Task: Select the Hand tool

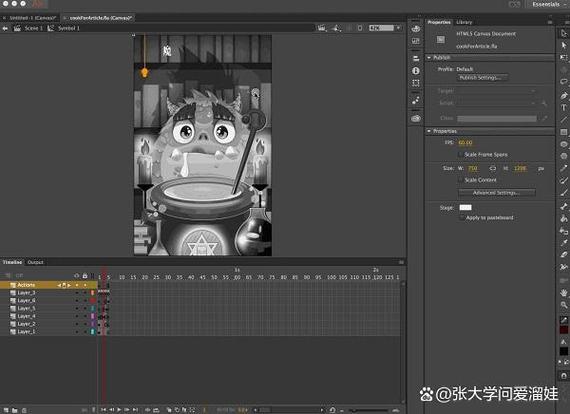Action: pos(564,293)
